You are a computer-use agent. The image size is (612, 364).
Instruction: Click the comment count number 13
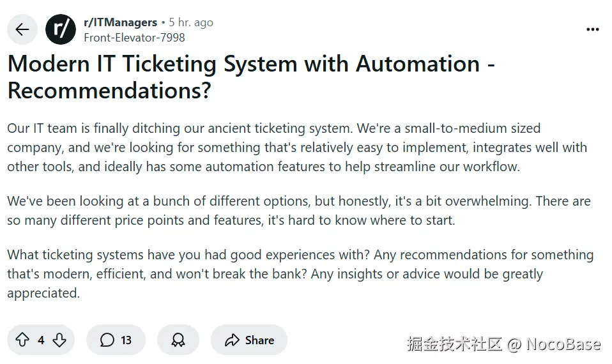(x=126, y=340)
